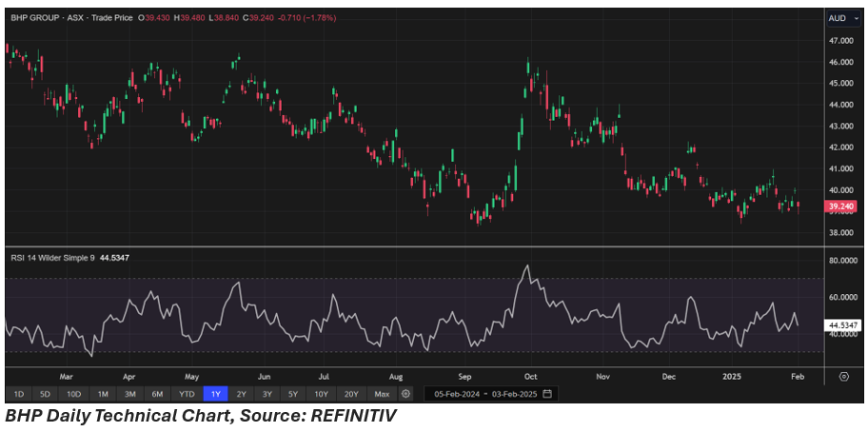Select the 20Y time range

click(x=351, y=394)
